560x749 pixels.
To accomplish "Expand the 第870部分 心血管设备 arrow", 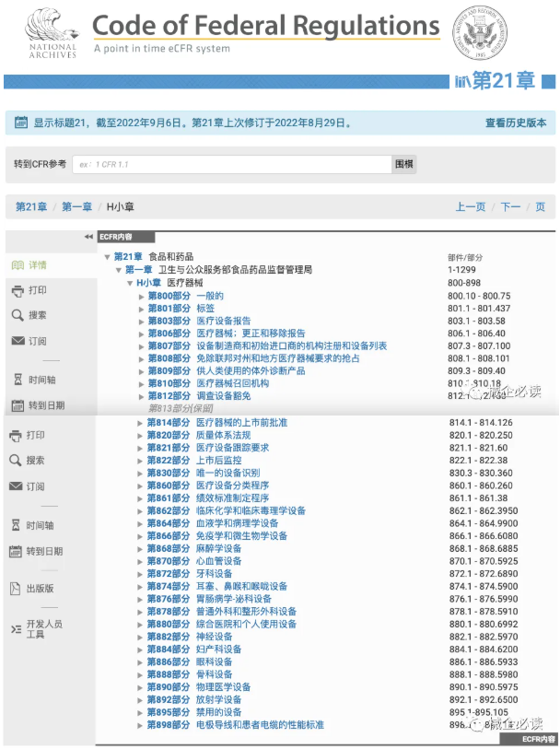I will pyautogui.click(x=140, y=562).
